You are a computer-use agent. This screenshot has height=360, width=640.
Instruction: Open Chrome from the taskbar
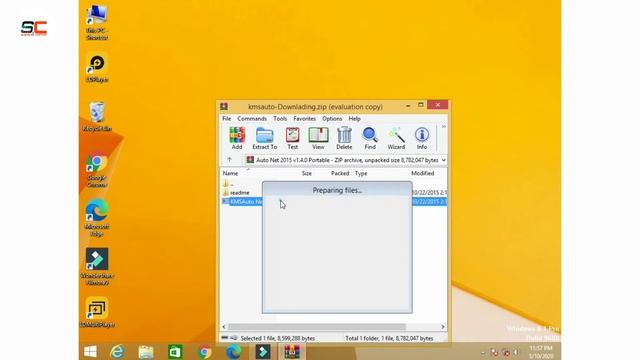(x=204, y=351)
